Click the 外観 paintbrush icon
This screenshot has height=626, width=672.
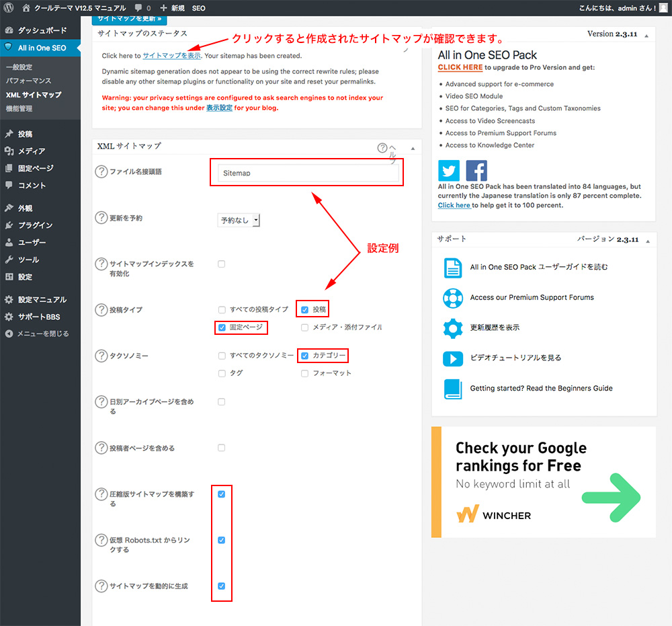9,208
